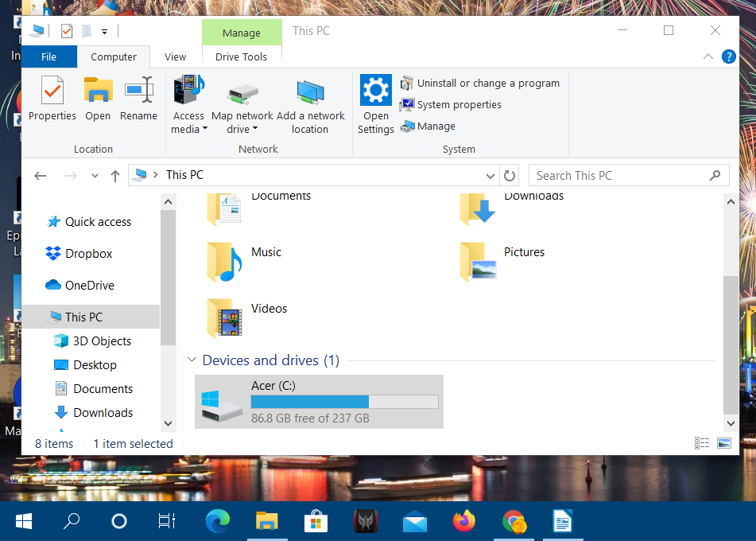
Task: Refresh This PC with the refresh button
Action: tap(510, 175)
